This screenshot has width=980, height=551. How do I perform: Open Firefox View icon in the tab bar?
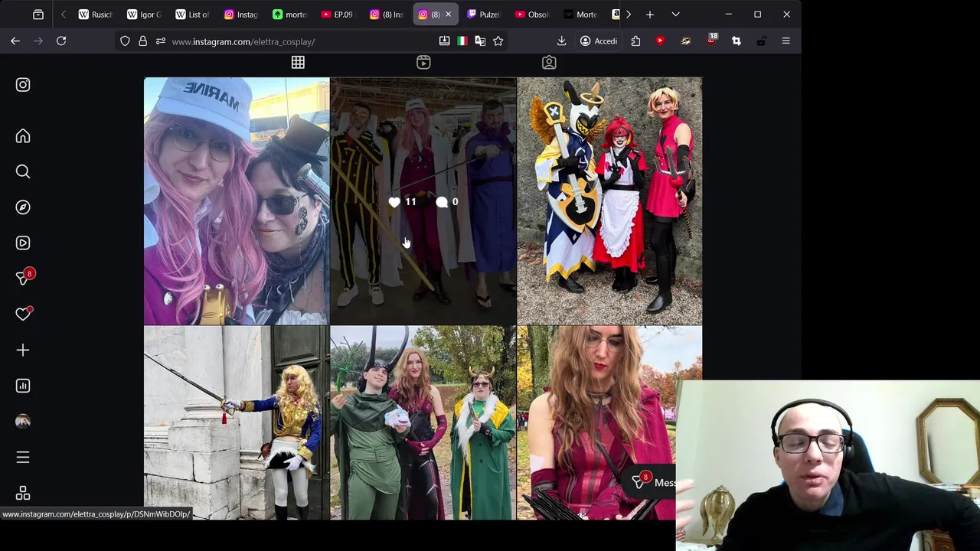(38, 15)
